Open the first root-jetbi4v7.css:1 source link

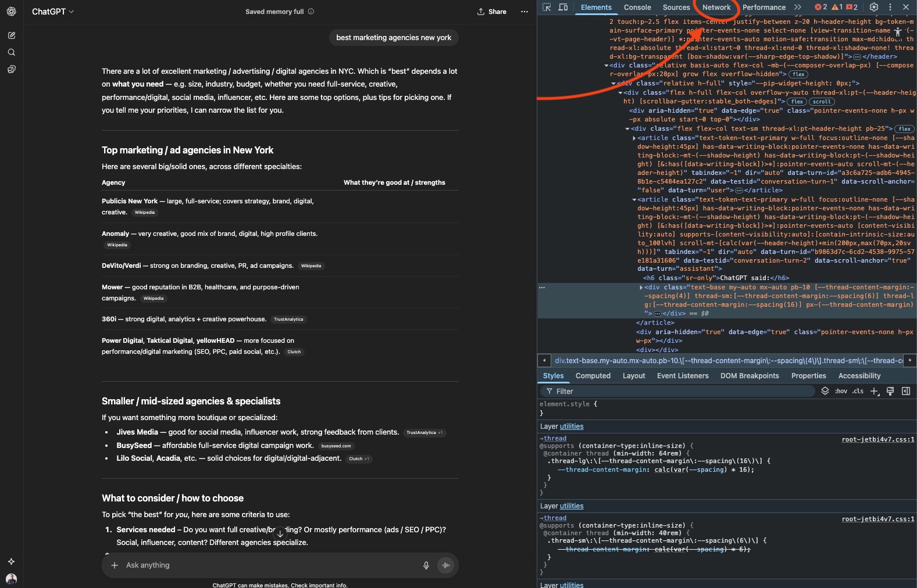point(878,439)
